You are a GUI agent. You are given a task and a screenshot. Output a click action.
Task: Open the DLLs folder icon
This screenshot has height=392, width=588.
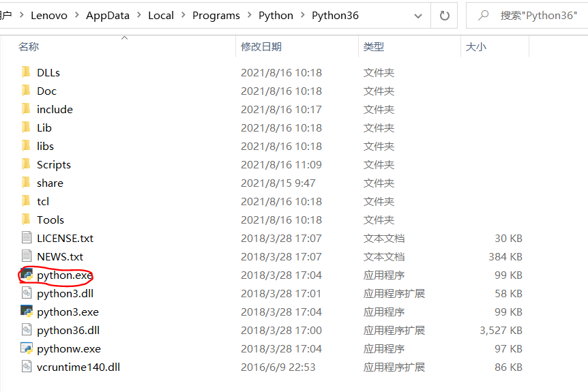click(26, 72)
